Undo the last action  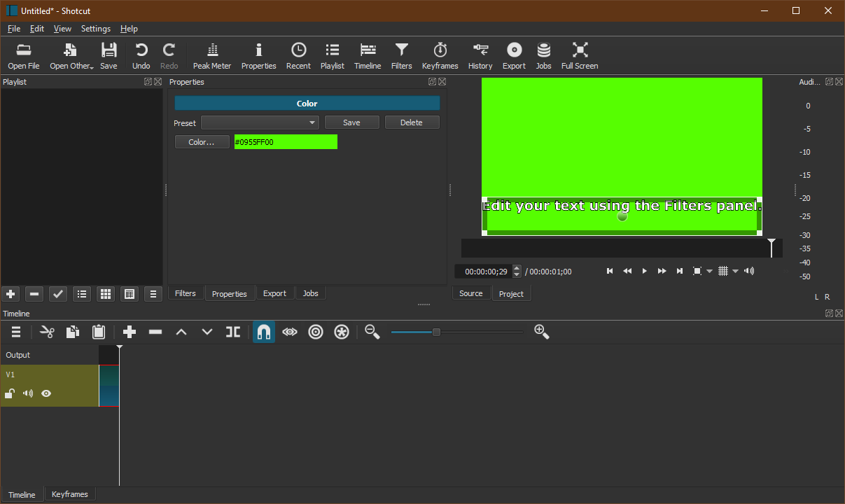(x=141, y=56)
